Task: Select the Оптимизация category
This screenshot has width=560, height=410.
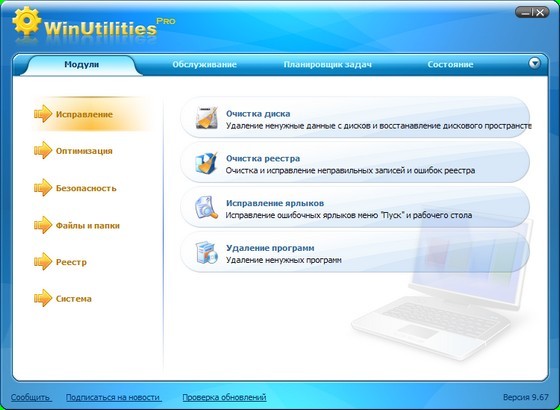Action: pos(84,151)
